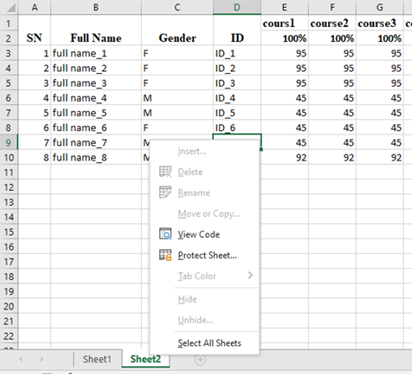Click the Delete sheet icon

165,172
